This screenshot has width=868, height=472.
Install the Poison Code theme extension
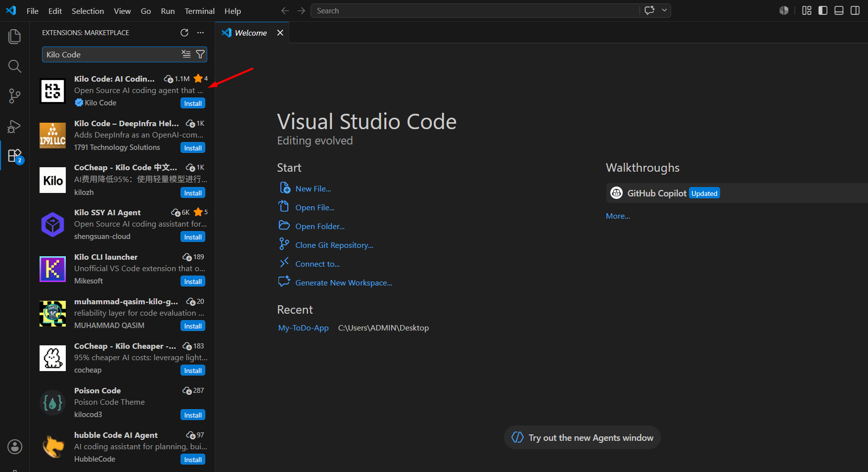pyautogui.click(x=193, y=415)
